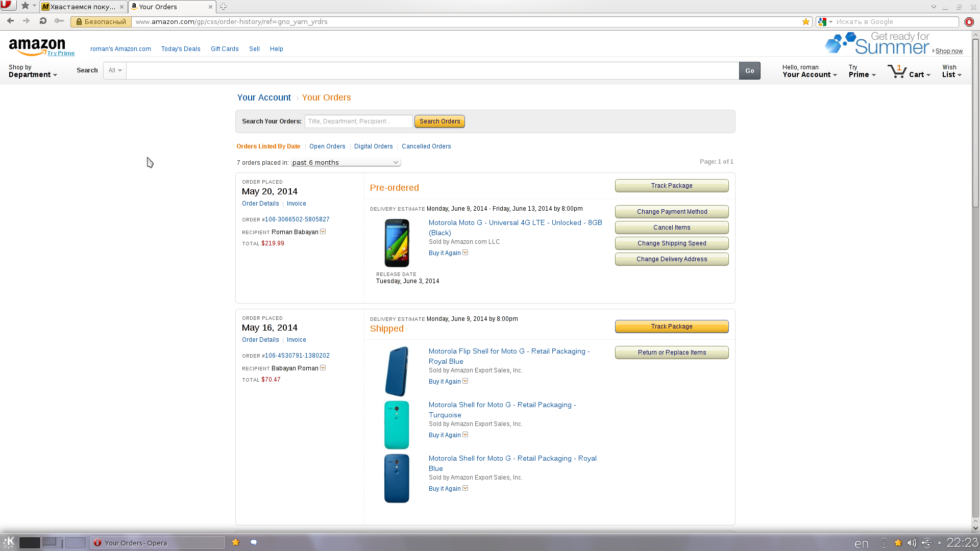Click Return or Replace Items

tap(672, 353)
